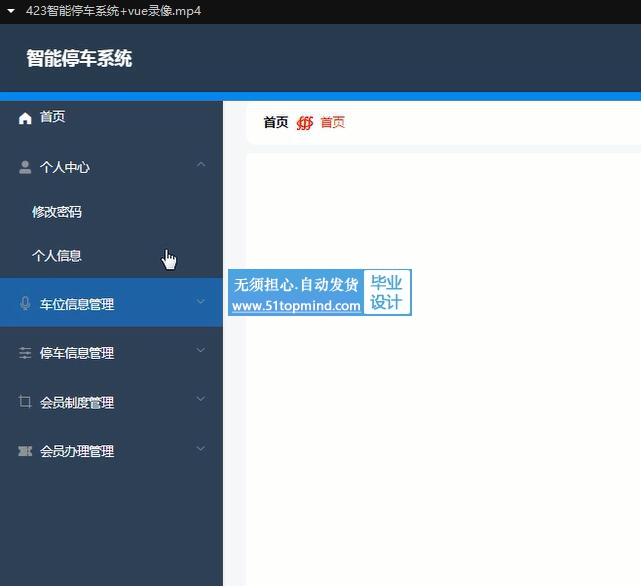The height and width of the screenshot is (586, 641).
Task: Click the sliders icon beside 停车信息管理
Action: pos(25,353)
